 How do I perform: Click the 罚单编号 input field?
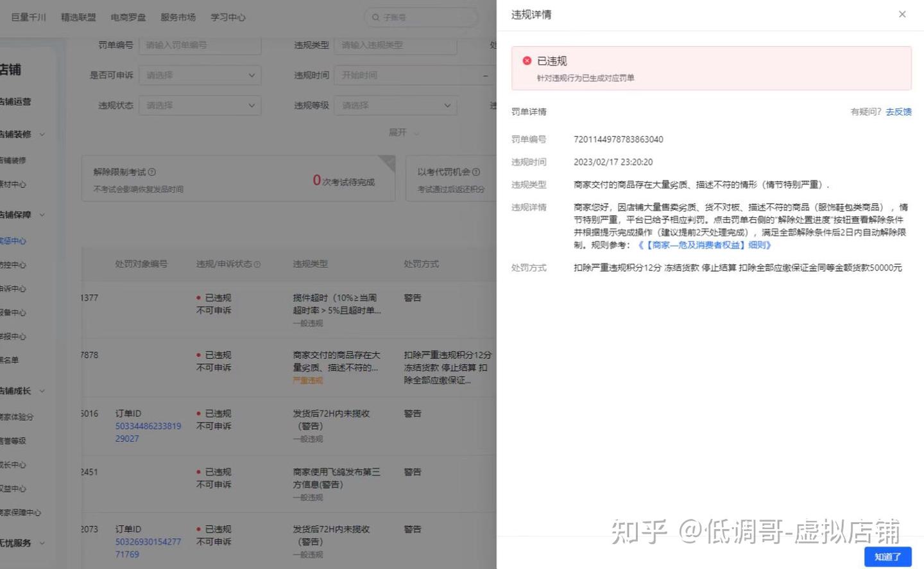200,45
